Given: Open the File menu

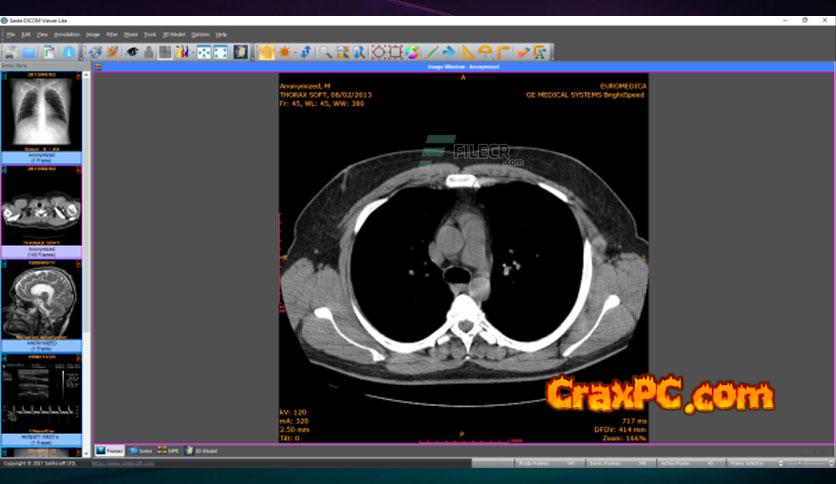Looking at the screenshot, I should [x=11, y=34].
